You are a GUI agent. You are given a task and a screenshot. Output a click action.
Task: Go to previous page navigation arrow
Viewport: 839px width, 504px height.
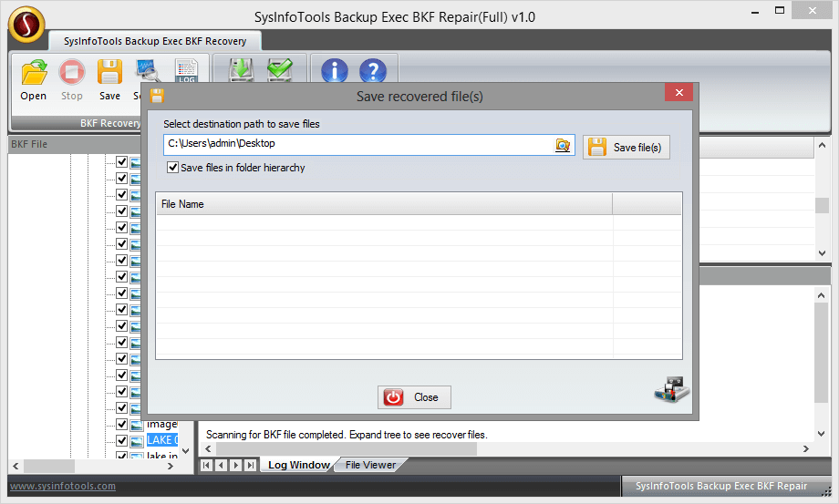pos(221,465)
